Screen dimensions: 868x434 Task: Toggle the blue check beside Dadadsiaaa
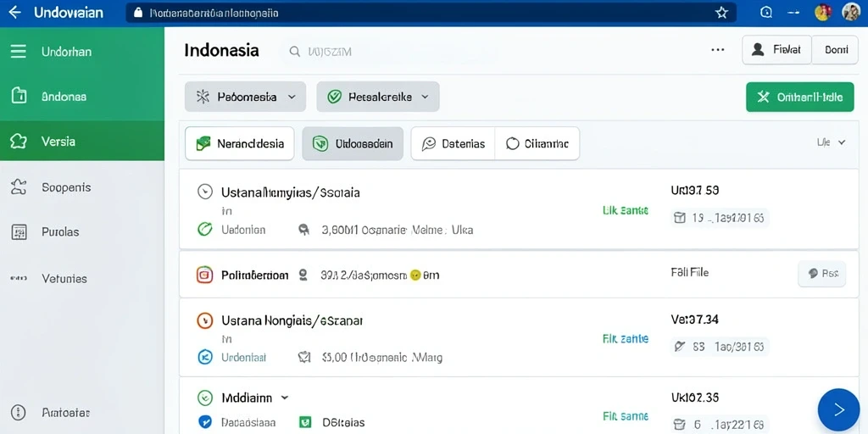(x=205, y=422)
